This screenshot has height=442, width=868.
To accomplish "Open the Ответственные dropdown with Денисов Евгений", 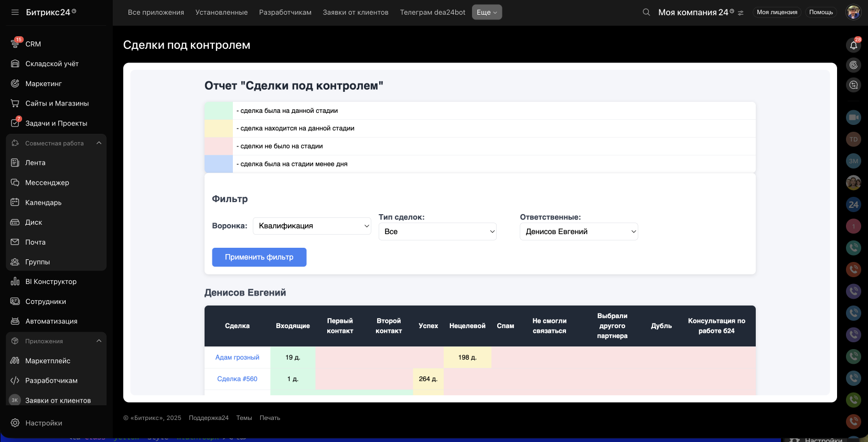I will 578,231.
